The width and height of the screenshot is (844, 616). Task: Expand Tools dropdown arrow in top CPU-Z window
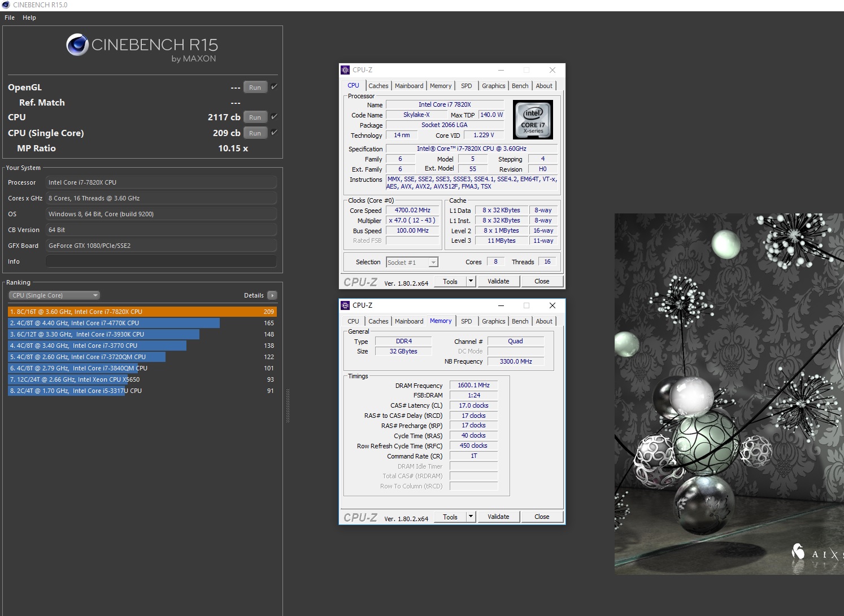(x=471, y=281)
